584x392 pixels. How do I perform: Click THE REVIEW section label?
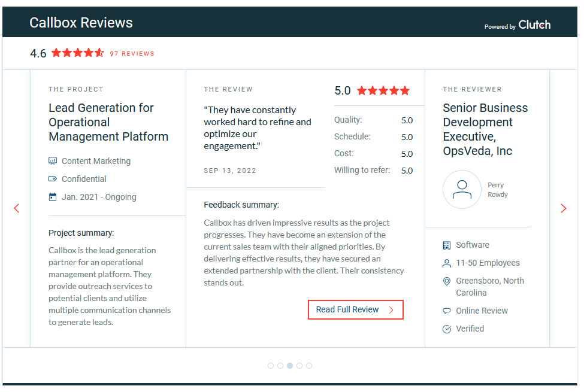[228, 89]
